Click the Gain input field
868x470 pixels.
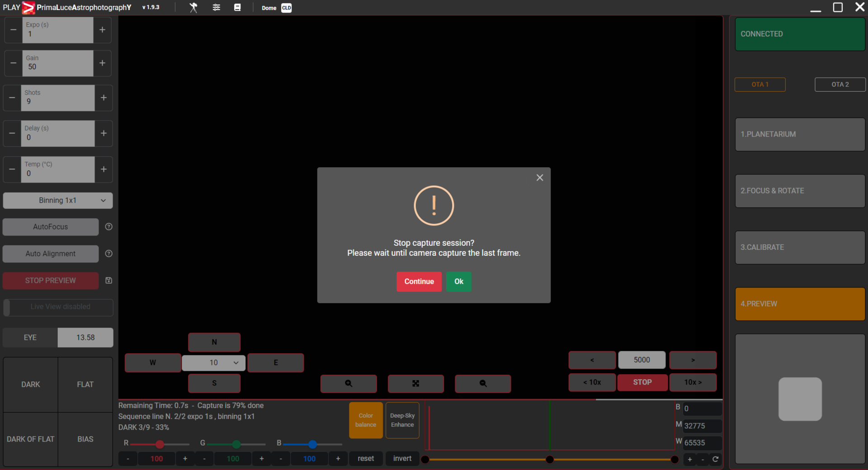click(58, 63)
